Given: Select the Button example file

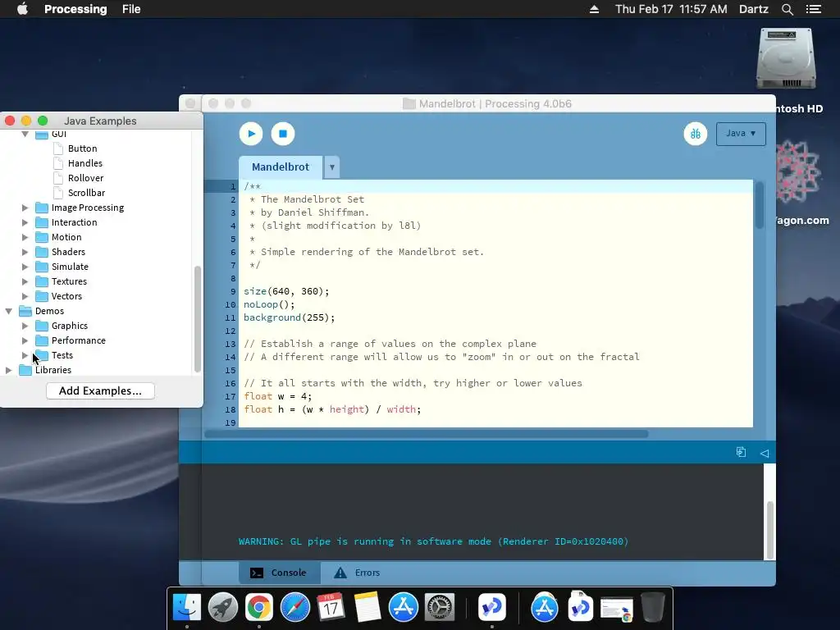Looking at the screenshot, I should tap(82, 148).
